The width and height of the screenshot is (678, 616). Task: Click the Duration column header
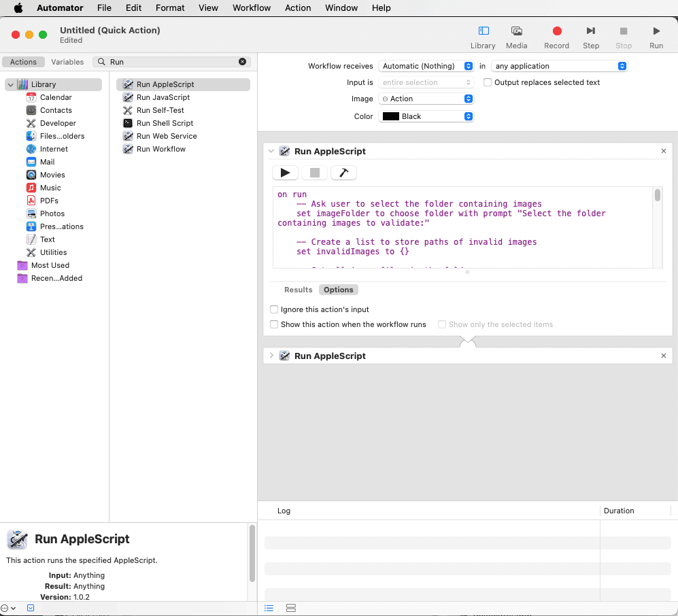[x=634, y=511]
